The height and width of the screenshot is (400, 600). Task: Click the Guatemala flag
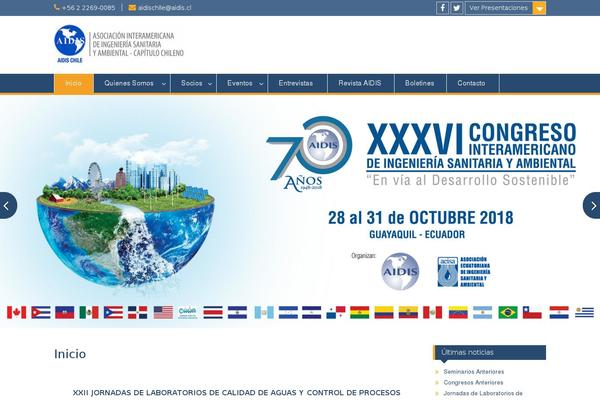tap(264, 312)
